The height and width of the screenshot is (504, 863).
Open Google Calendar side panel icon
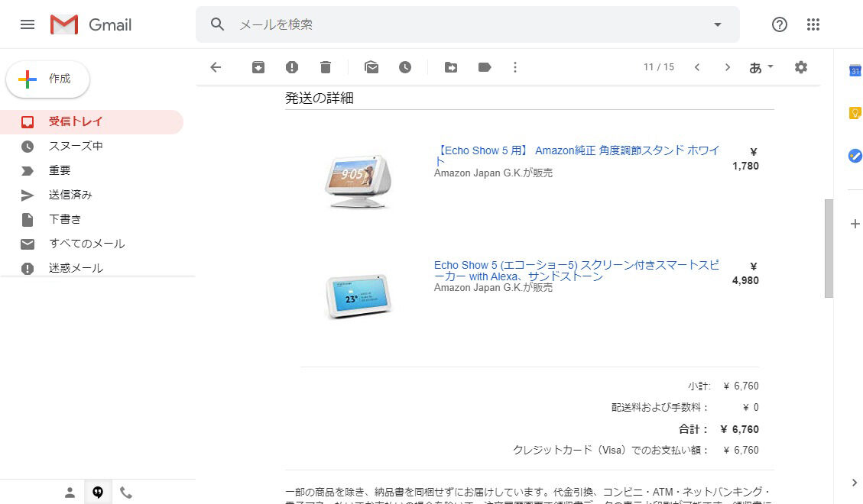tap(855, 71)
